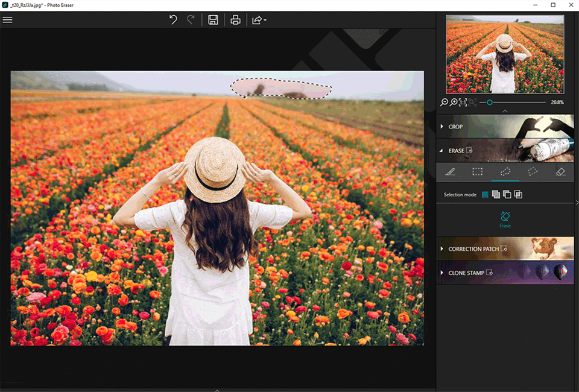Zoom out using the magnifier minus icon

coord(445,103)
